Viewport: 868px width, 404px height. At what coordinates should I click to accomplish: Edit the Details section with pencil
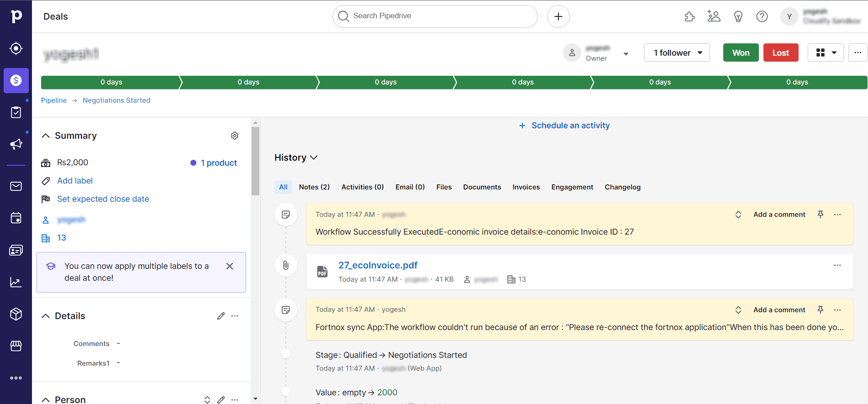tap(221, 316)
